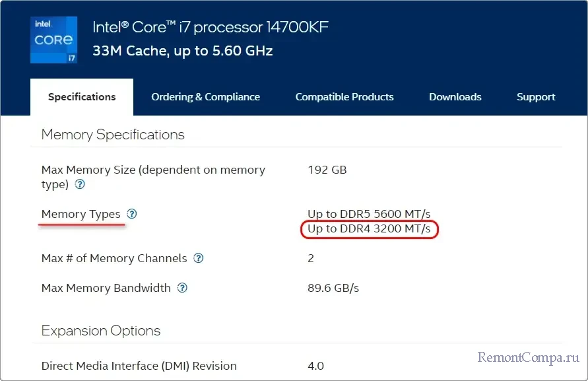Show info for Max # of Memory Channels
This screenshot has height=381, width=588.
click(x=199, y=258)
